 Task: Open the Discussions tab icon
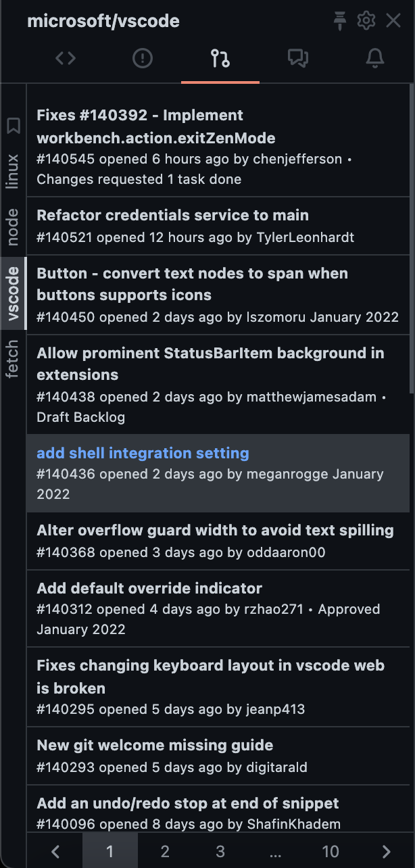[298, 59]
